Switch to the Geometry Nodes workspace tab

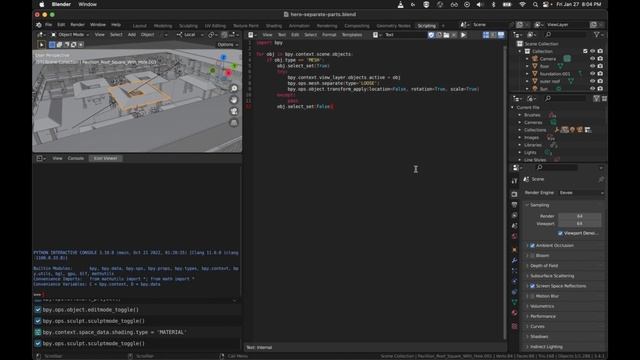coord(393,26)
